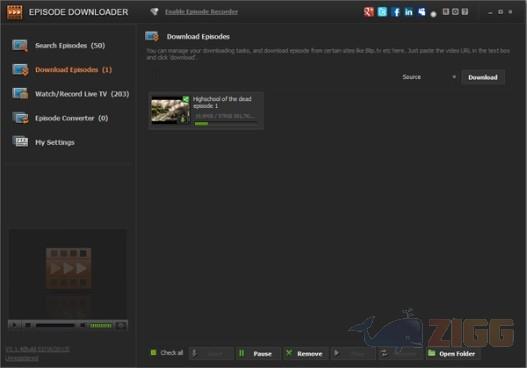Image resolution: width=527 pixels, height=368 pixels.
Task: Share via the Facebook icon
Action: 396,12
